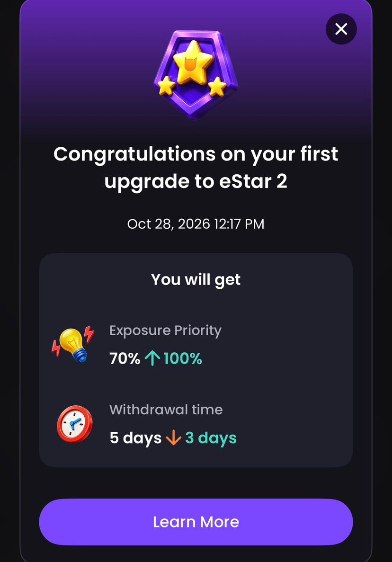Click the 5 days previous value
Viewport: 392px width, 562px height.
(135, 438)
